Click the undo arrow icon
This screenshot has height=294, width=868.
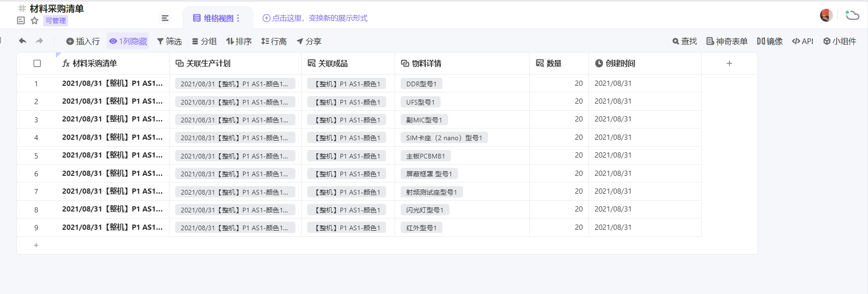coord(23,41)
